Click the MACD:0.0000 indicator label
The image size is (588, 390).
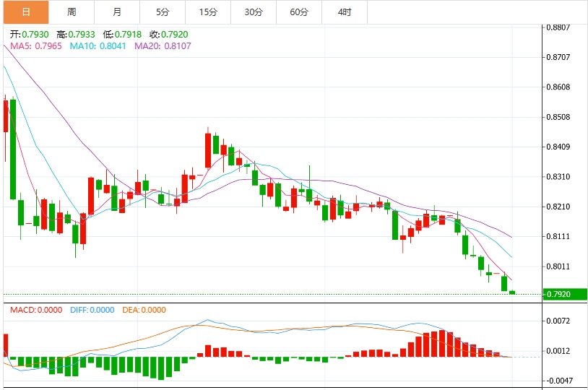36,310
